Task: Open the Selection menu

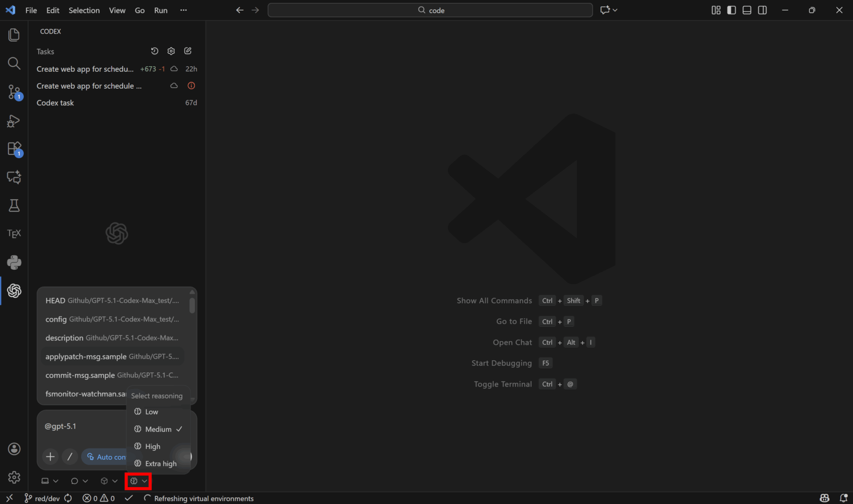Action: coord(84,10)
